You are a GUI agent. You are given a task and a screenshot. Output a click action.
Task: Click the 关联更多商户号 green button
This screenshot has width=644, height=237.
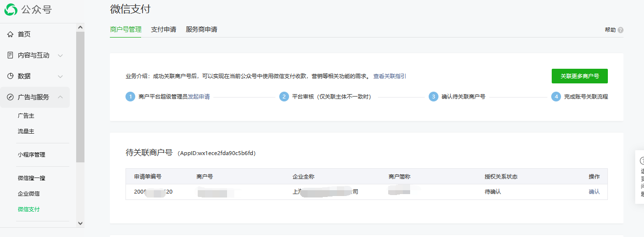pos(580,76)
